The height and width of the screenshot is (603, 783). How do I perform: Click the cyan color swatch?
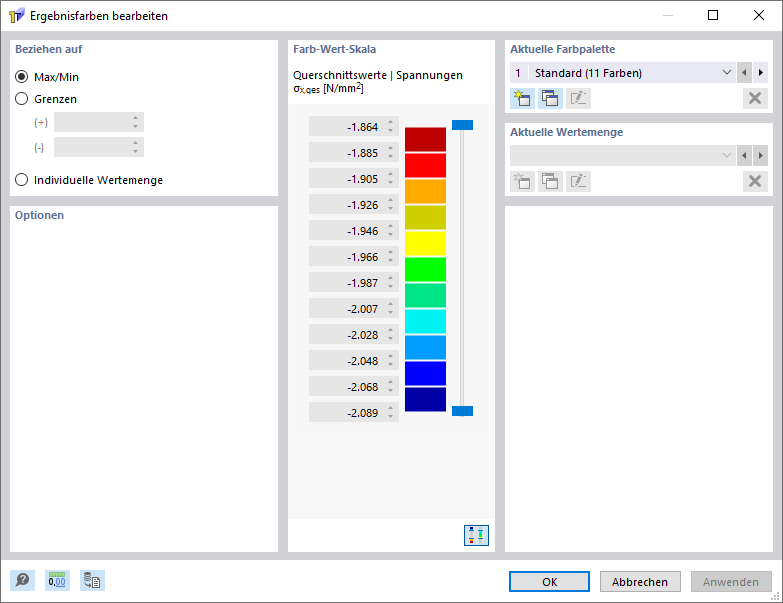[x=425, y=321]
